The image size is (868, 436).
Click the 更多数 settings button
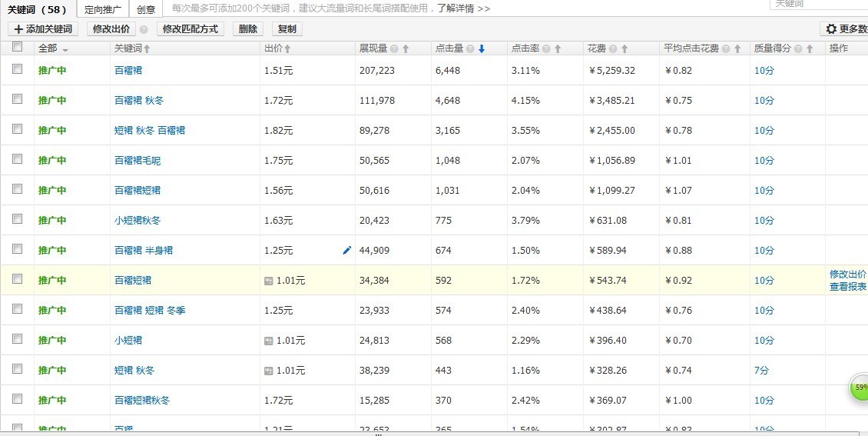(844, 29)
